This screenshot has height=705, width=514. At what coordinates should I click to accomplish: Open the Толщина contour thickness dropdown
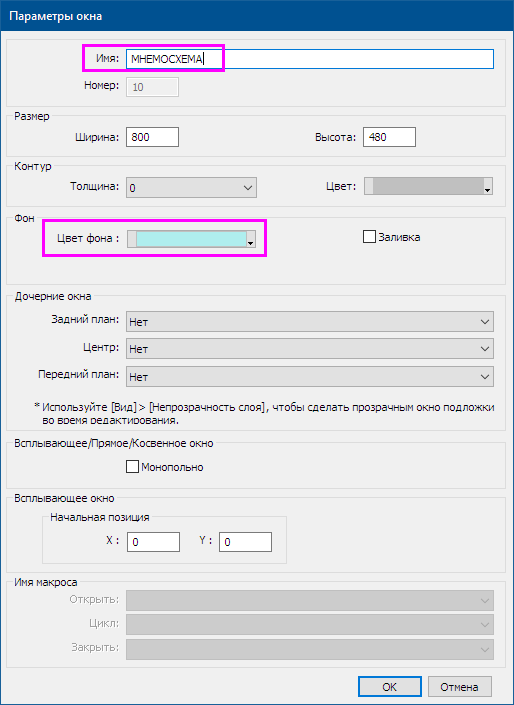[191, 187]
